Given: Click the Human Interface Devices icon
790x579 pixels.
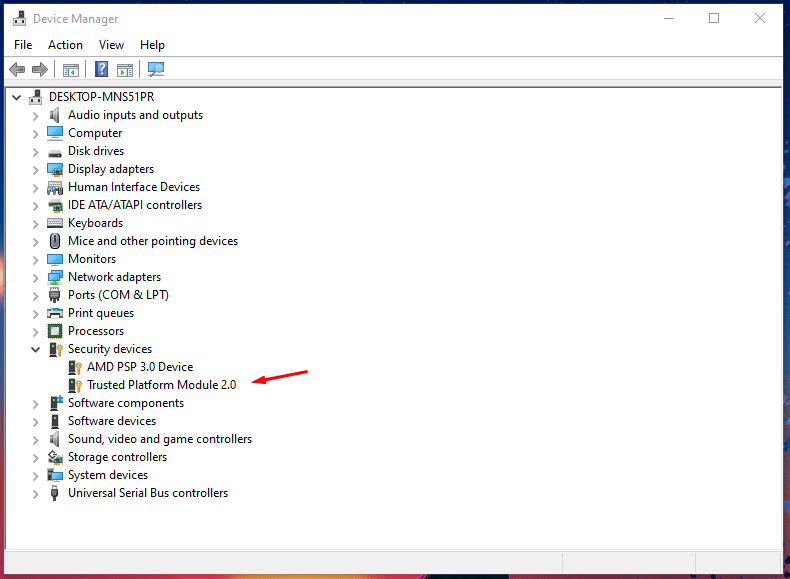Looking at the screenshot, I should [54, 187].
